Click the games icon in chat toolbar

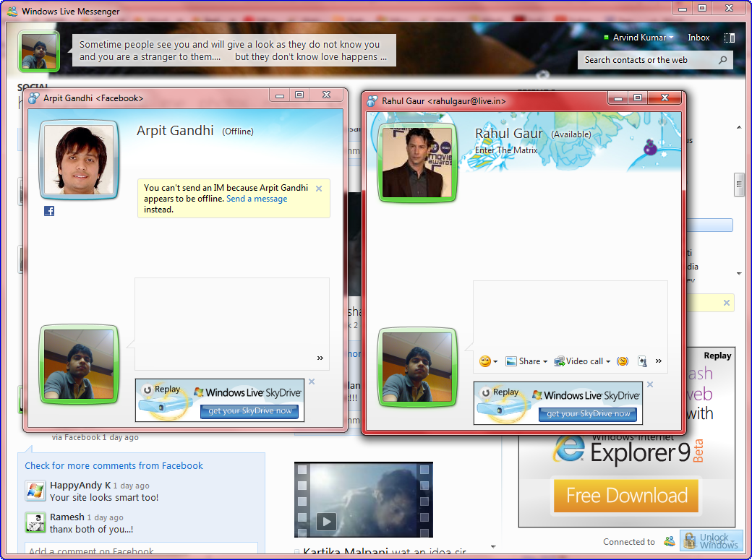(642, 361)
